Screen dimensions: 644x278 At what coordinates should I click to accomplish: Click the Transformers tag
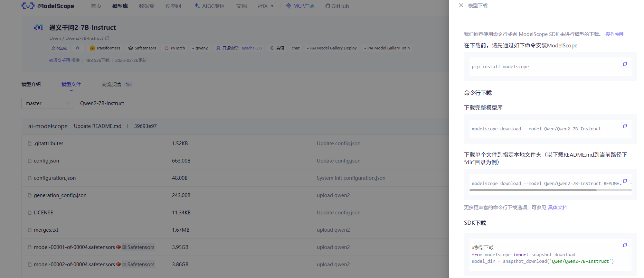(x=105, y=48)
